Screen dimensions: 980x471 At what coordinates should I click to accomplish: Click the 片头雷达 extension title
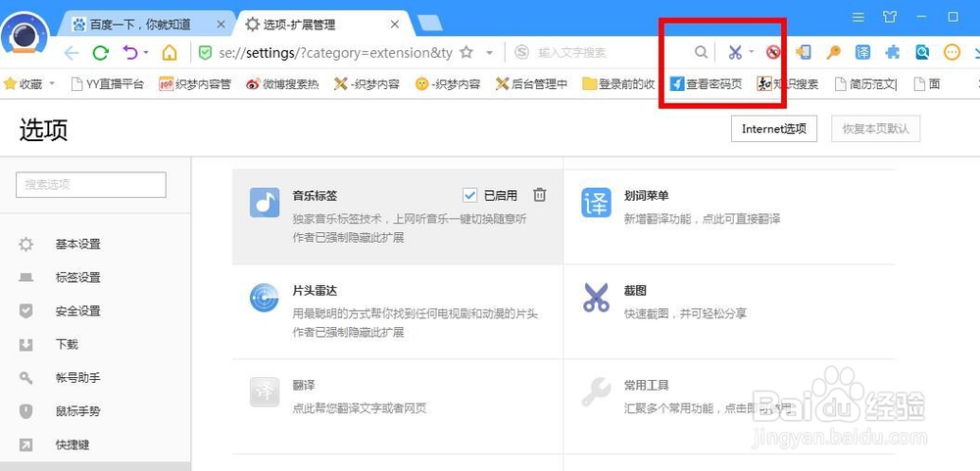(x=315, y=291)
